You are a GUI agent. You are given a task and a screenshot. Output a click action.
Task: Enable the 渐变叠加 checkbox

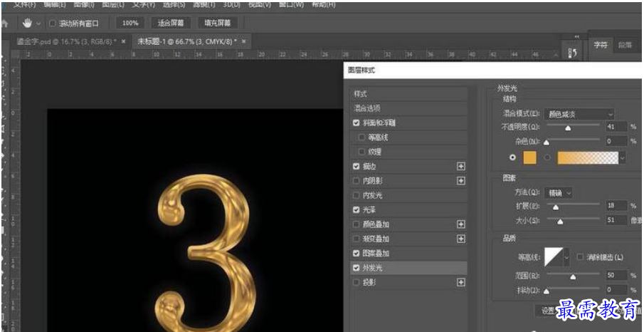(x=356, y=239)
